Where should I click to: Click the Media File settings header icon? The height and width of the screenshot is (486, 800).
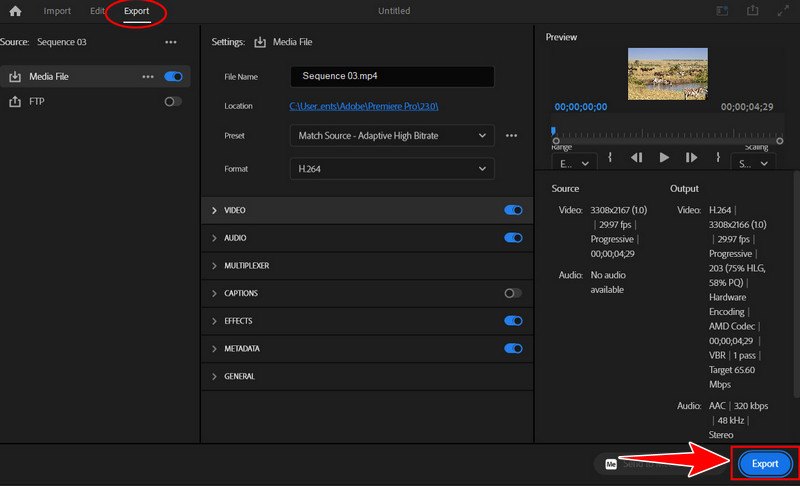[260, 42]
